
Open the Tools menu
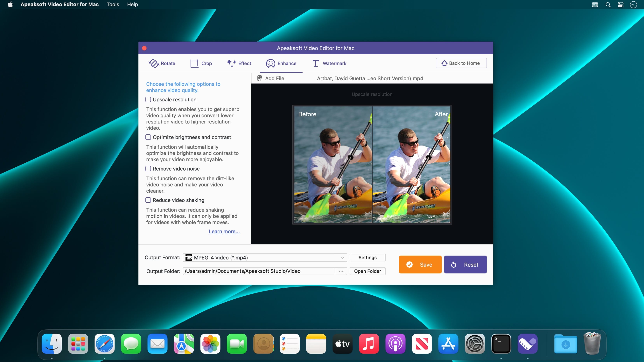(x=113, y=4)
